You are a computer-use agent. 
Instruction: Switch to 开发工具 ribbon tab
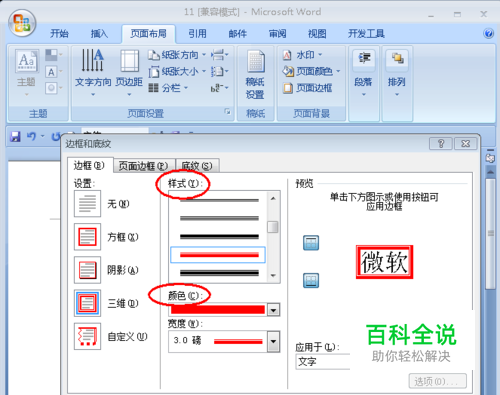pyautogui.click(x=366, y=34)
